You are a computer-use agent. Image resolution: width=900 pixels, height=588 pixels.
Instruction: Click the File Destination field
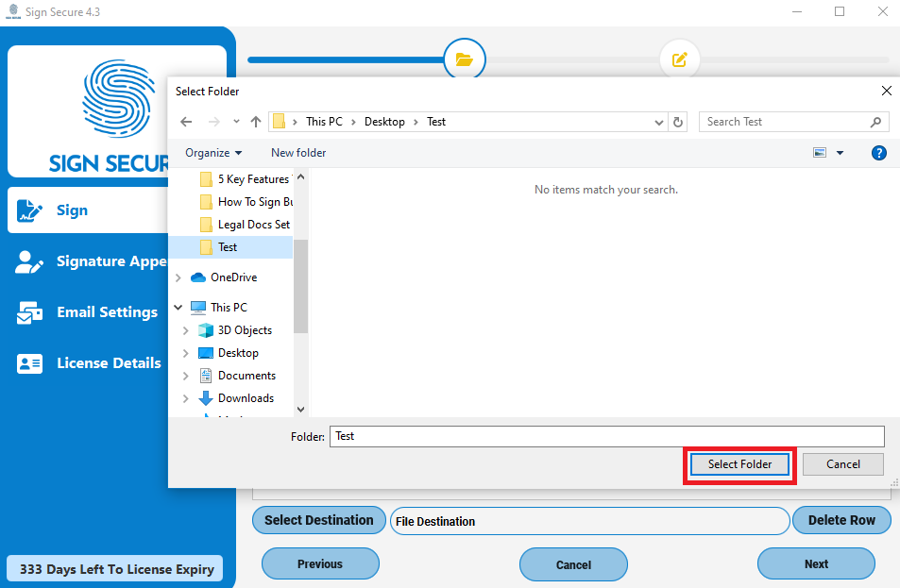pyautogui.click(x=589, y=521)
